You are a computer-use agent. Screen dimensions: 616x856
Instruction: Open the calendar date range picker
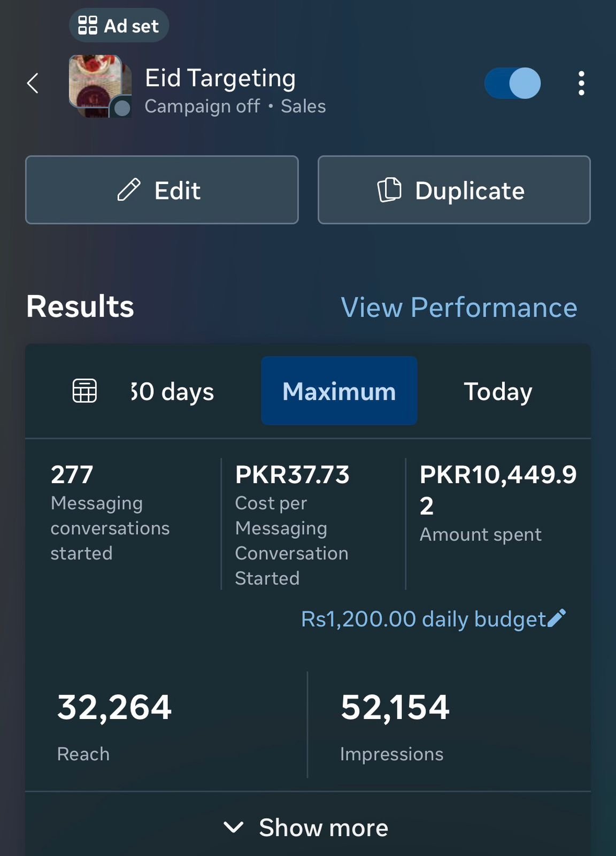click(x=84, y=391)
